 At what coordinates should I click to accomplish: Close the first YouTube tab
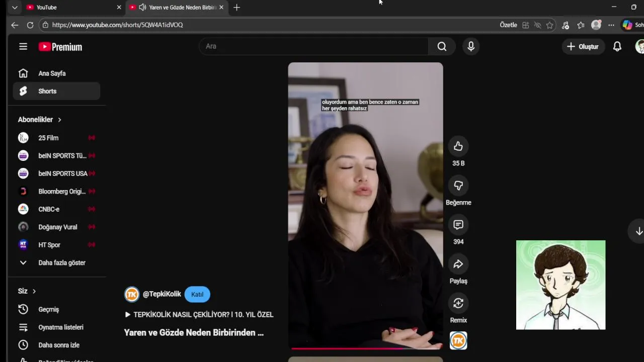pyautogui.click(x=119, y=8)
